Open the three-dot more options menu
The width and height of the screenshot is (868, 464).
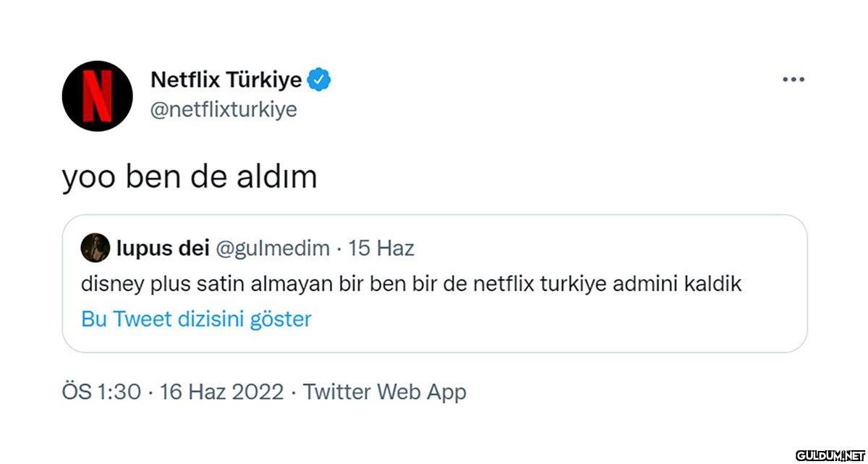pyautogui.click(x=793, y=80)
